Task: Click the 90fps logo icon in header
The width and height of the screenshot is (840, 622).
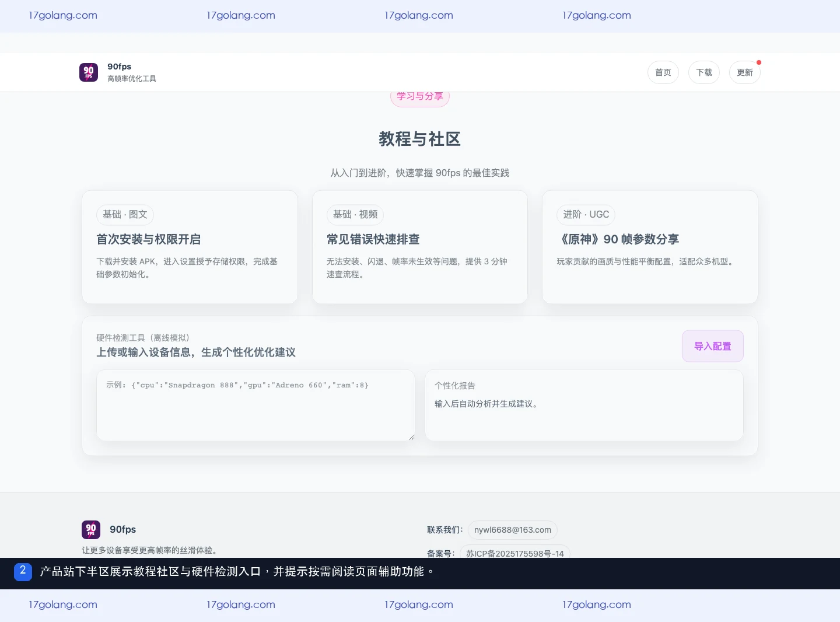Action: click(89, 72)
